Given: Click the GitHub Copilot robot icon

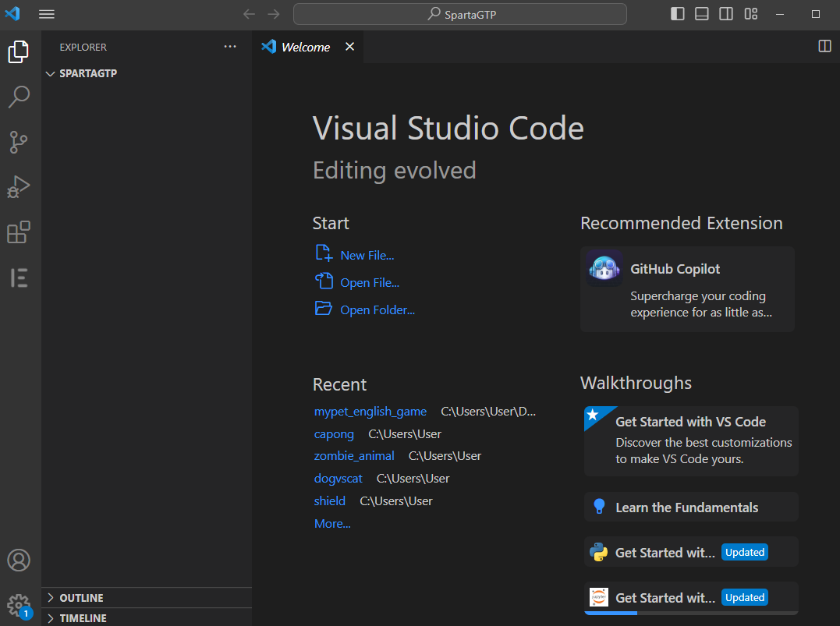Looking at the screenshot, I should pyautogui.click(x=604, y=267).
